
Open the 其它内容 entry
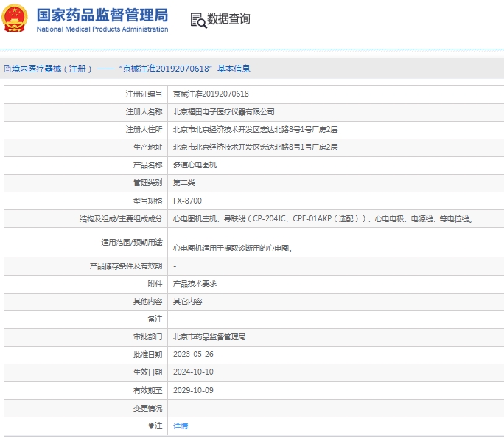[x=187, y=302]
